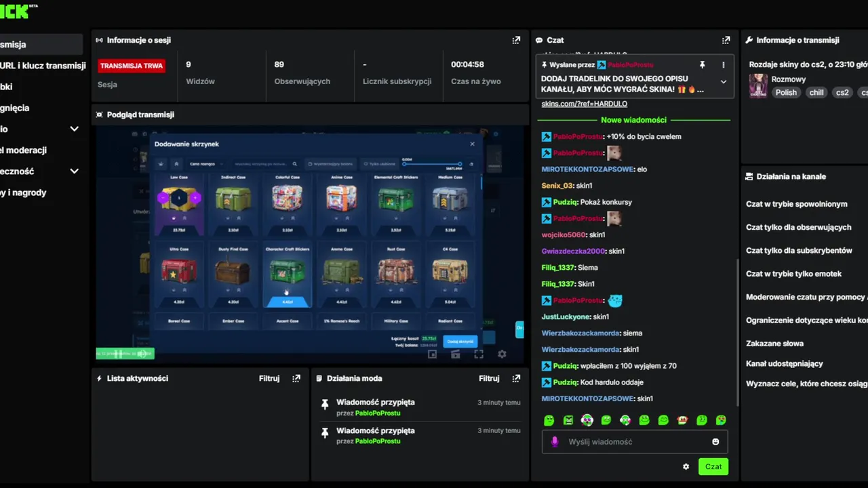
Task: Click left handle of price range slider
Action: pyautogui.click(x=404, y=164)
